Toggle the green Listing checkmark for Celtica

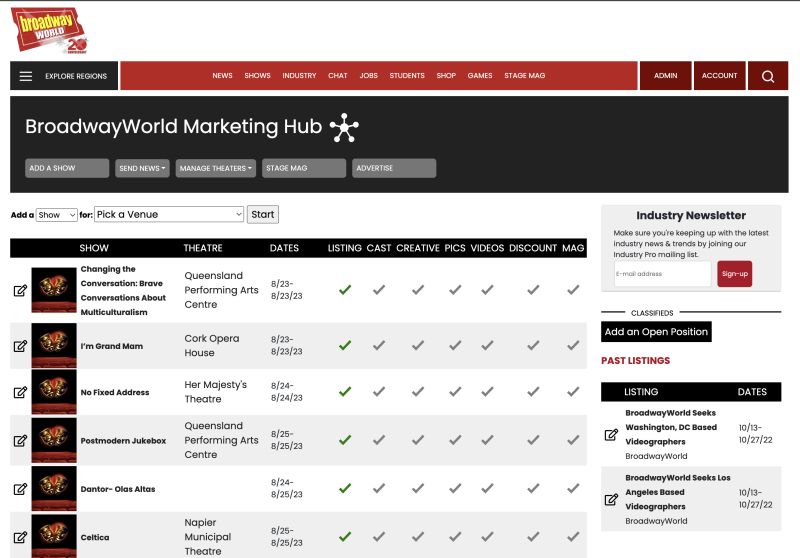[345, 536]
